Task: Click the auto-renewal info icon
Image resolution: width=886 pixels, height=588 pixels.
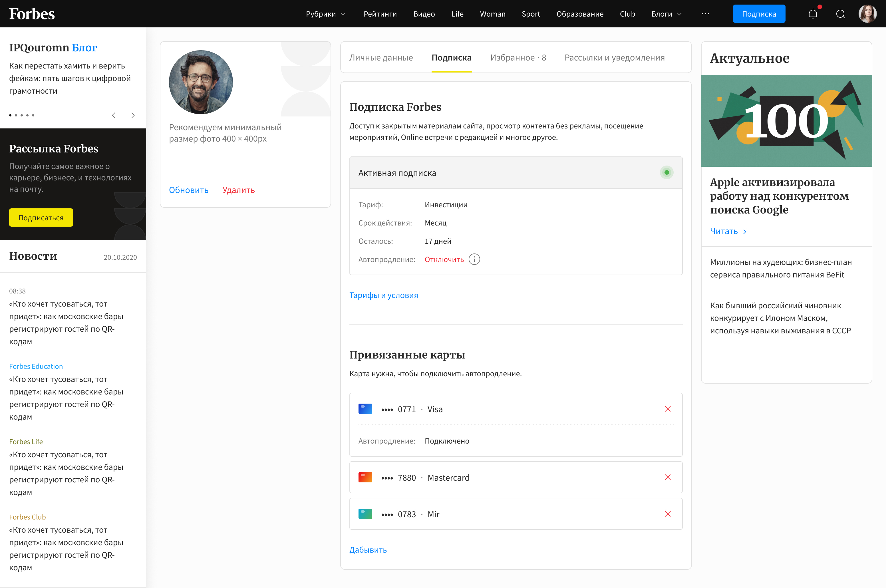Action: pos(474,259)
